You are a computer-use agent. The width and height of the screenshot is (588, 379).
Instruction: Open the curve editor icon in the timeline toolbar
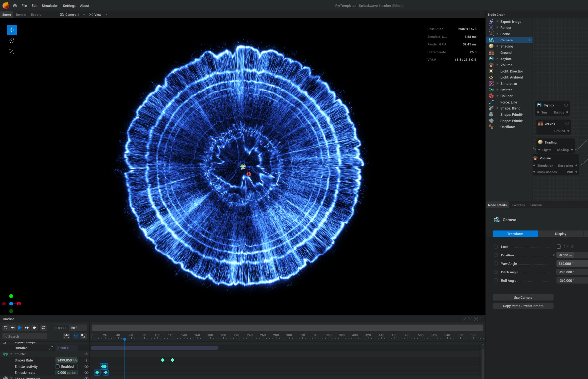pos(67,336)
